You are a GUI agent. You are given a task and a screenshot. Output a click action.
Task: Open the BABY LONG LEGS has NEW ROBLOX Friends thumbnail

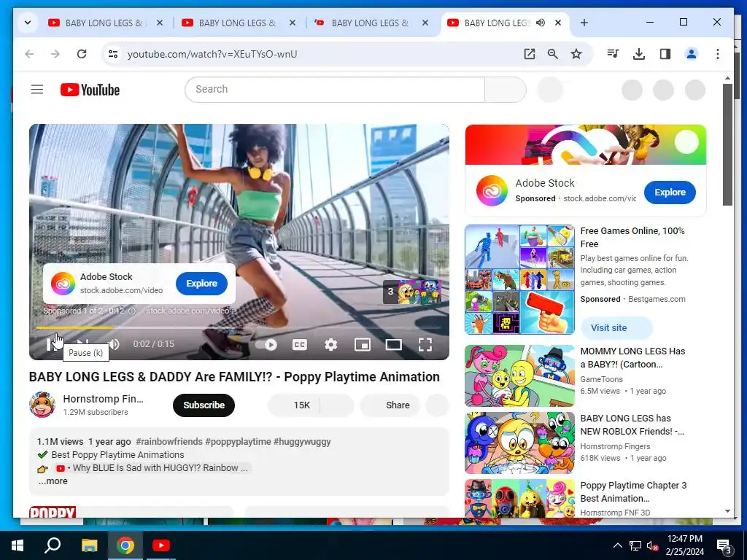pos(519,443)
